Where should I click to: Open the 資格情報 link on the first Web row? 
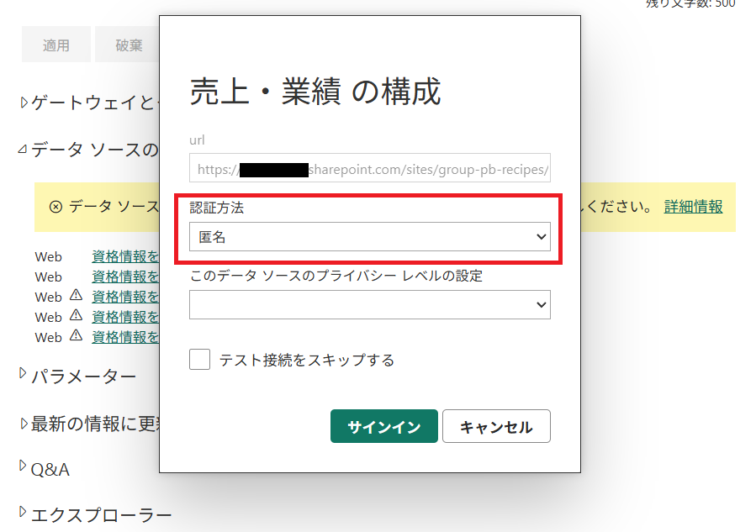[x=125, y=256]
